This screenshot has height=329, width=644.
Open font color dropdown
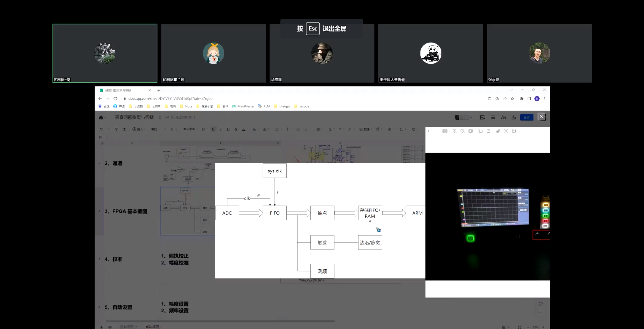pyautogui.click(x=245, y=129)
